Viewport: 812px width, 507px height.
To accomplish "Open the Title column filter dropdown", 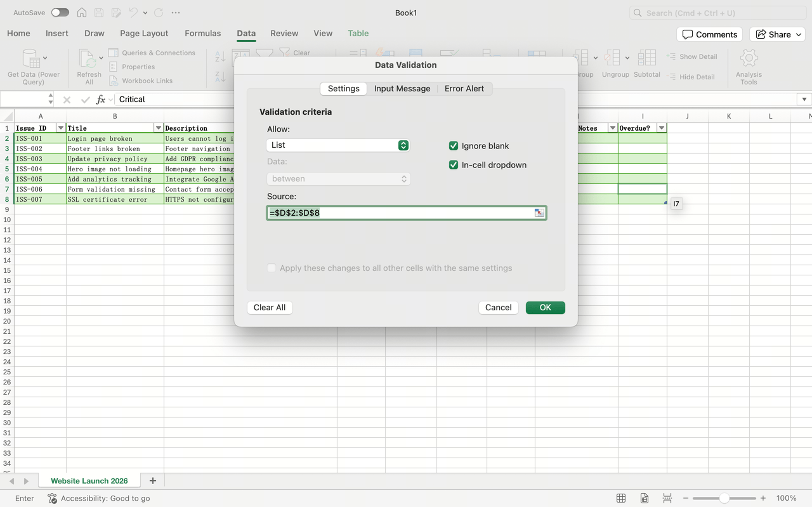I will tap(159, 128).
